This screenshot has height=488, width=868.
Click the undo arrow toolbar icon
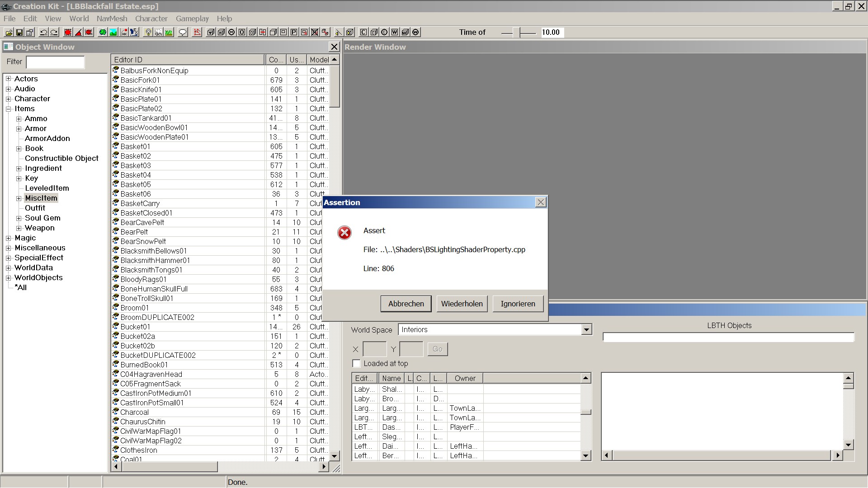(x=43, y=32)
